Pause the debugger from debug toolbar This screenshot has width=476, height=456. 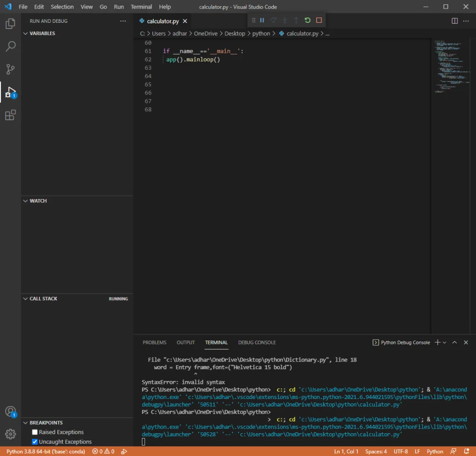[x=262, y=20]
